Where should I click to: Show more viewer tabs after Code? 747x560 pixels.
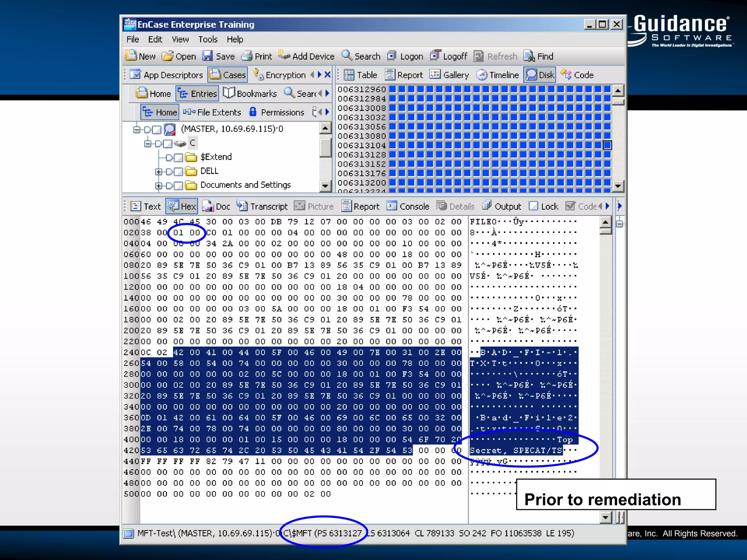click(x=607, y=206)
